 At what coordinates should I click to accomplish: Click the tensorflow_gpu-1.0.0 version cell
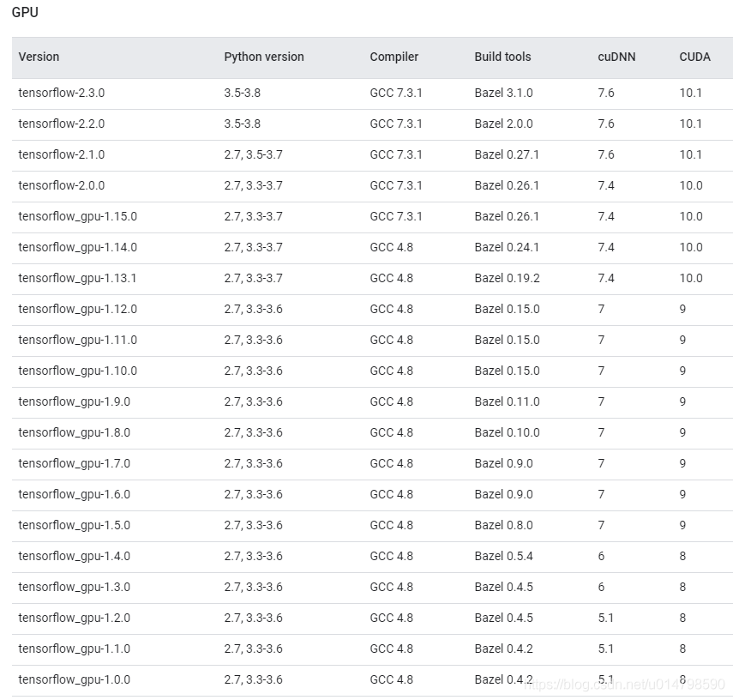tap(75, 679)
